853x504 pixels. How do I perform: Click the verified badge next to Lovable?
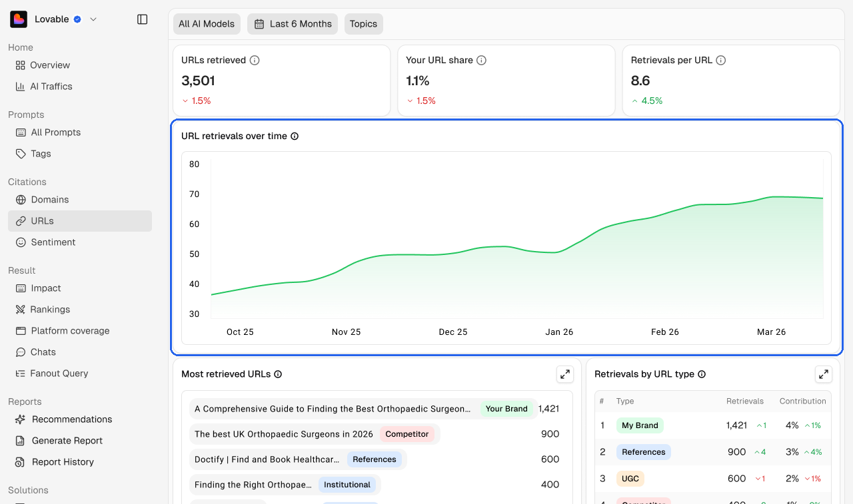click(x=77, y=19)
